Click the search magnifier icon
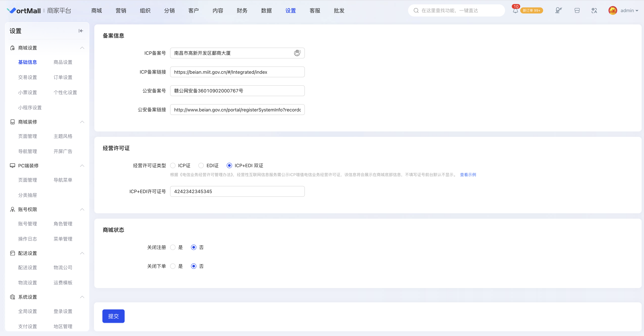 (416, 10)
